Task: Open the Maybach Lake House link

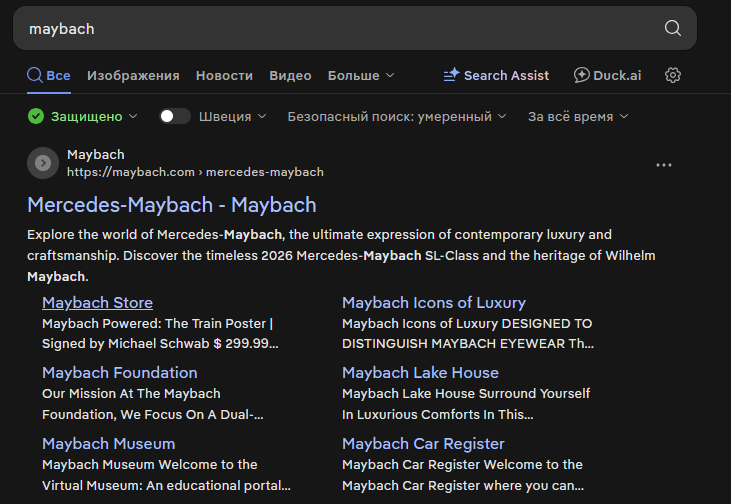Action: (x=421, y=373)
